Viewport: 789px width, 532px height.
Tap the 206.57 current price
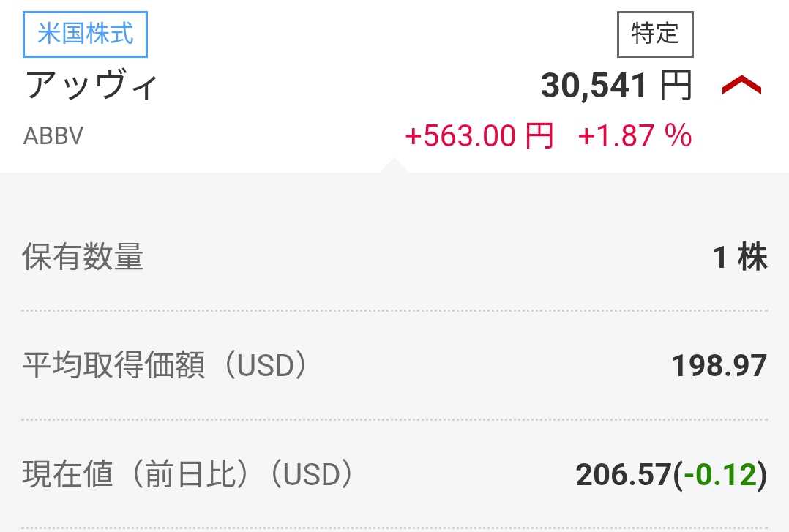[x=623, y=476]
